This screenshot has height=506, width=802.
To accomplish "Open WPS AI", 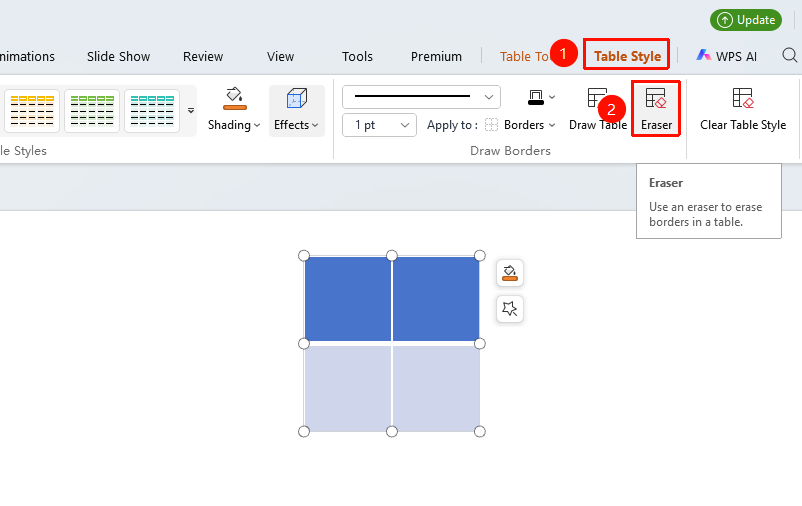I will [726, 56].
